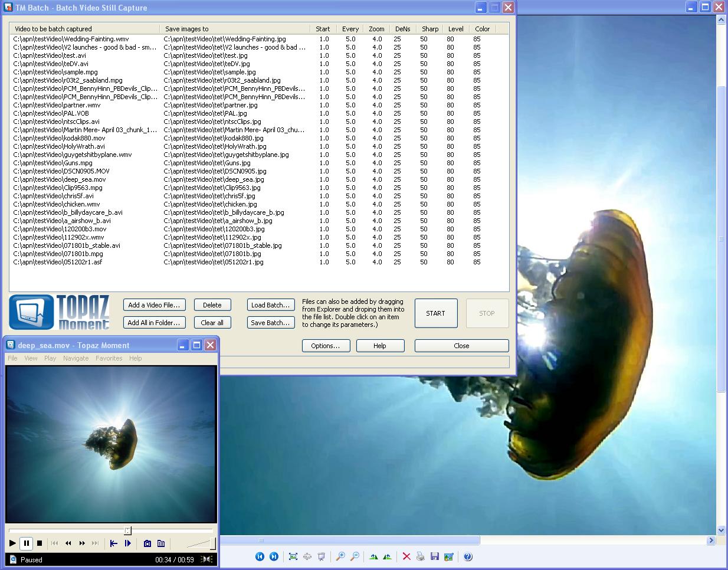Open the Navigate menu in the player
This screenshot has width=728, height=570.
76,358
